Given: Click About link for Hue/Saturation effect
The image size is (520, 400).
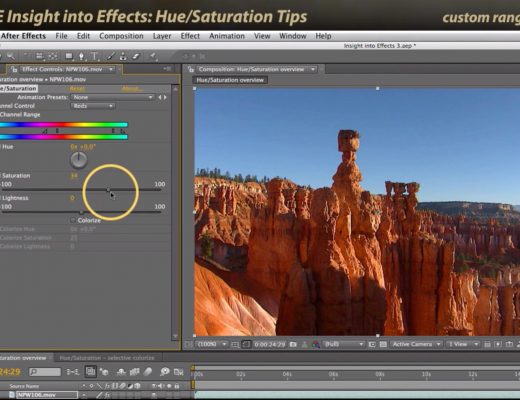Looking at the screenshot, I should pos(131,89).
